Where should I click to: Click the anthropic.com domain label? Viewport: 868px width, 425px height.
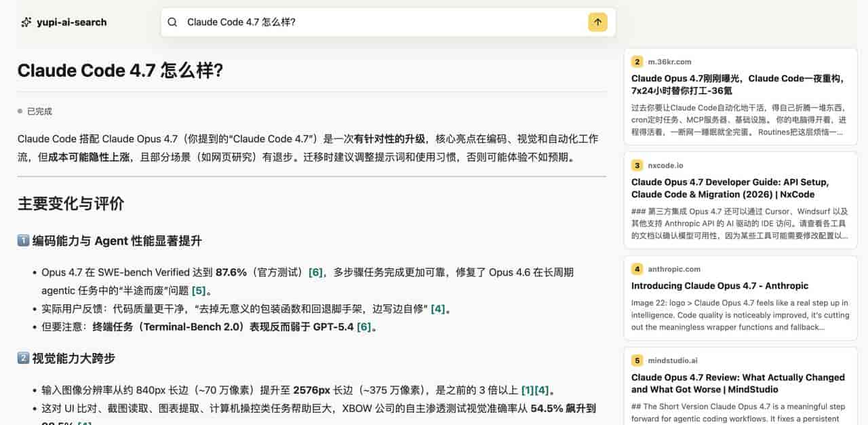674,269
